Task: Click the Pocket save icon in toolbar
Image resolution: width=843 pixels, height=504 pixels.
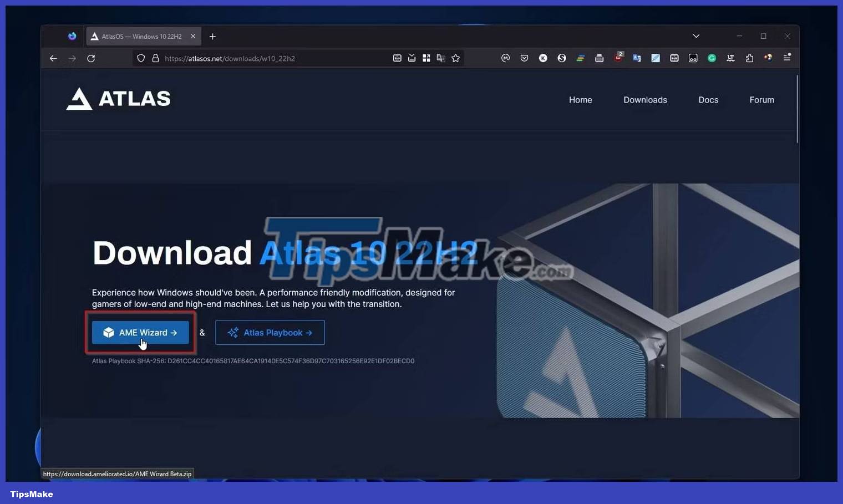Action: (x=524, y=58)
